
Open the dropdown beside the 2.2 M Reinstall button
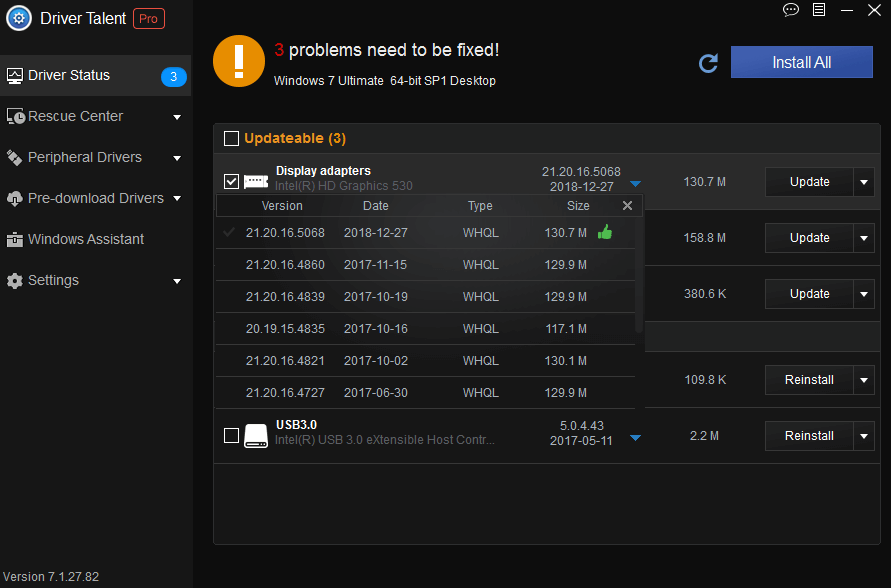point(864,436)
